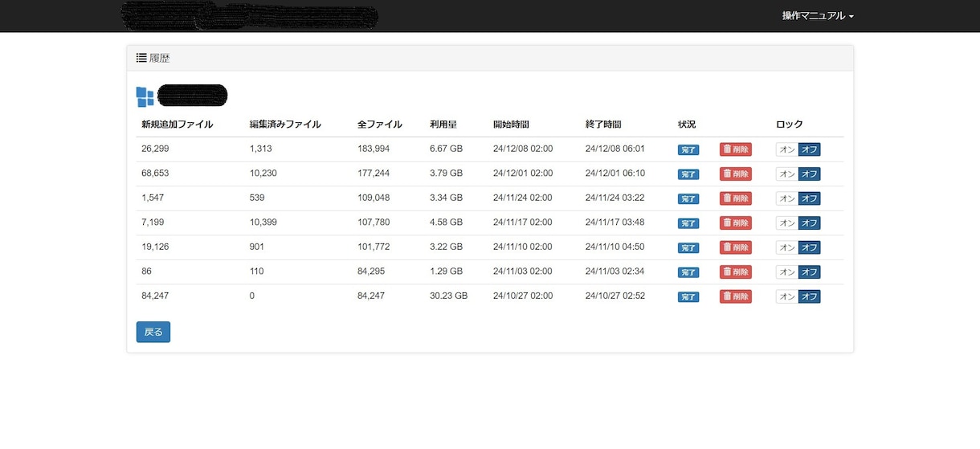Click the ロック column header
980x449 pixels.
[790, 124]
